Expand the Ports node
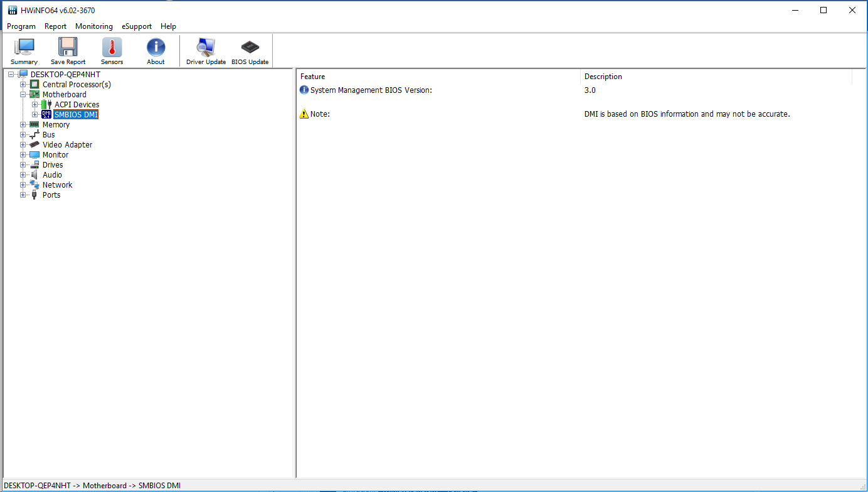The height and width of the screenshot is (492, 868). pos(23,195)
